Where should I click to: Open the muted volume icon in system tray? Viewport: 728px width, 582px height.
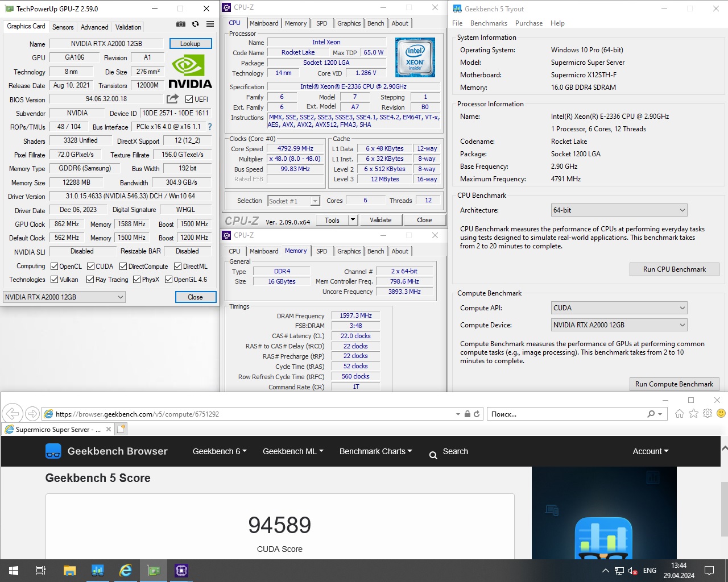click(632, 571)
